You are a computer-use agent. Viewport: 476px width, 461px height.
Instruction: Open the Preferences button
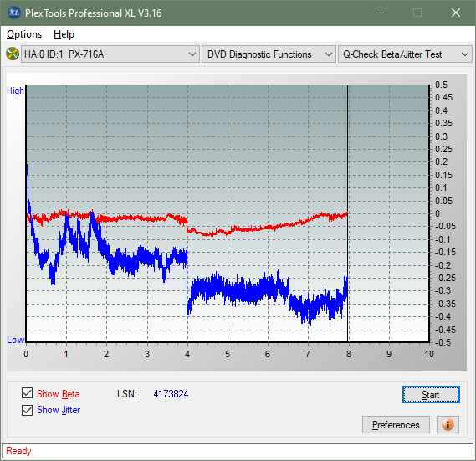point(396,424)
